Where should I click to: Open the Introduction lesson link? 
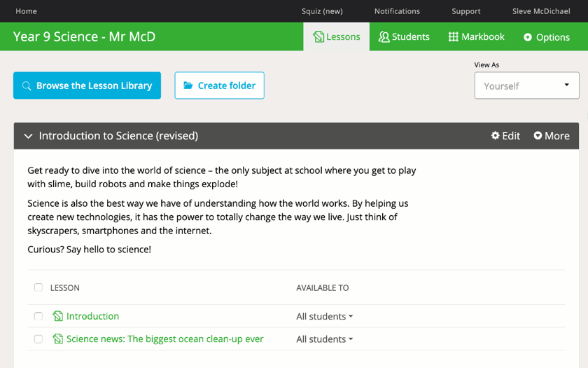click(92, 316)
